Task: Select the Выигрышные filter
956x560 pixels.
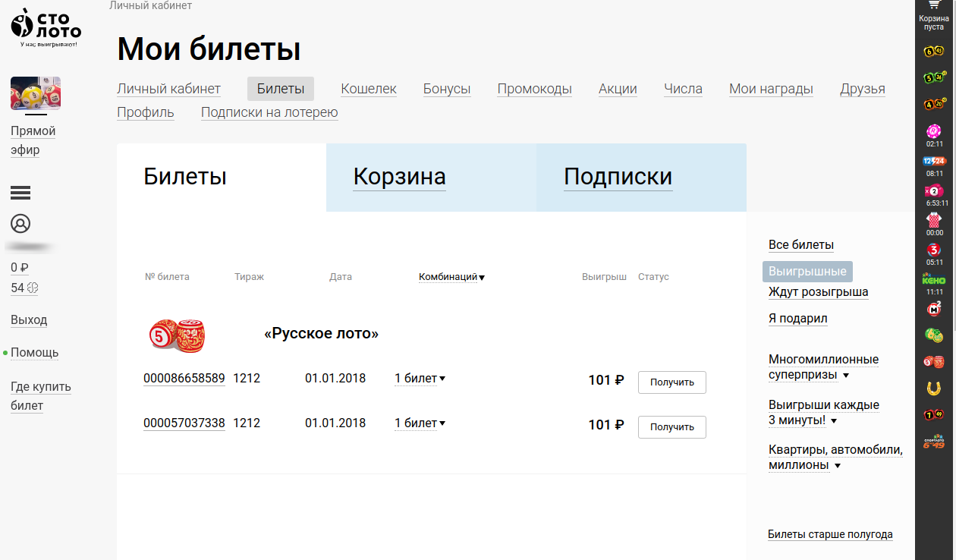Action: (x=807, y=271)
